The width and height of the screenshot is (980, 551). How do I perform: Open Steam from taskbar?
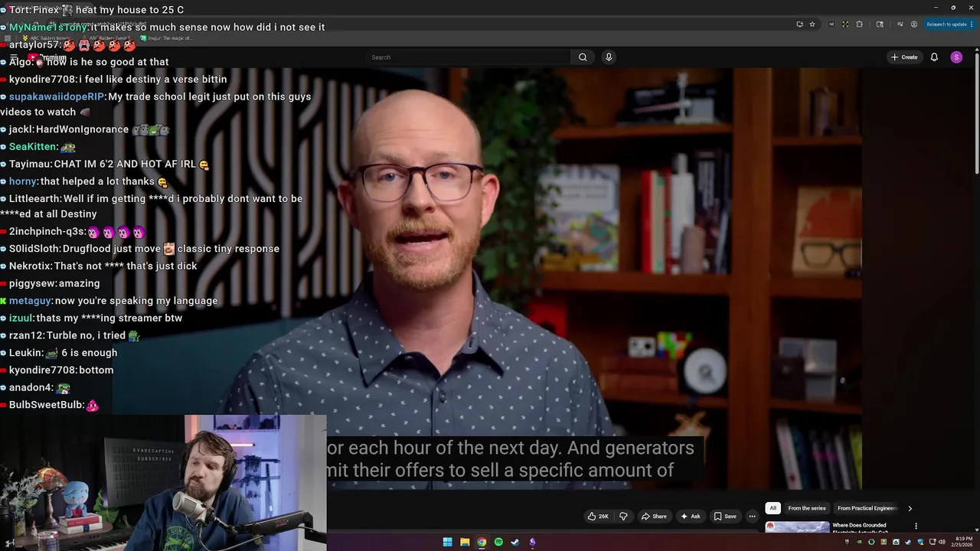(515, 542)
